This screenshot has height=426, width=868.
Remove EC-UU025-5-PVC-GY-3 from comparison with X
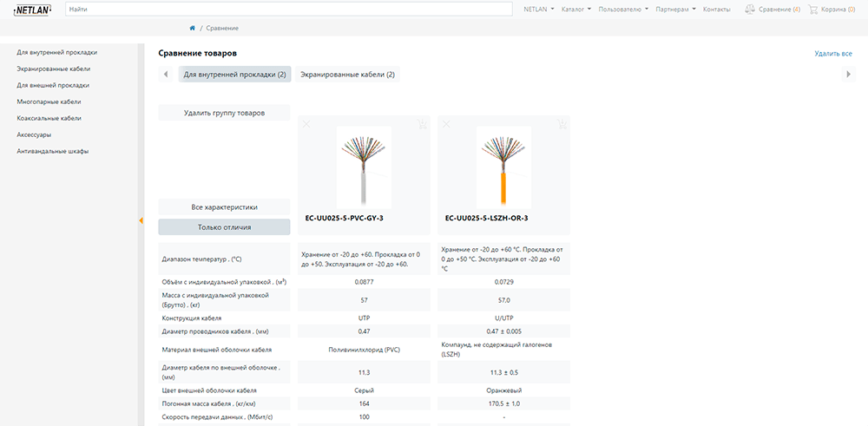[x=306, y=124]
